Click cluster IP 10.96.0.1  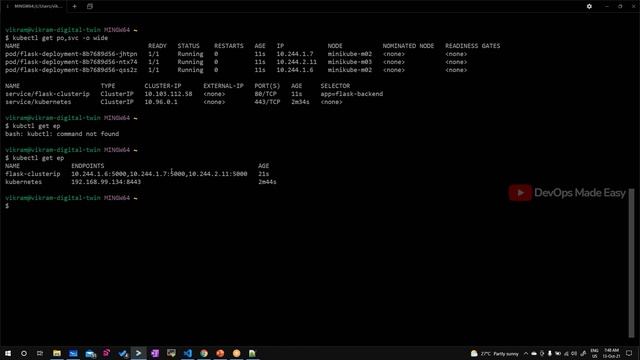161,102
